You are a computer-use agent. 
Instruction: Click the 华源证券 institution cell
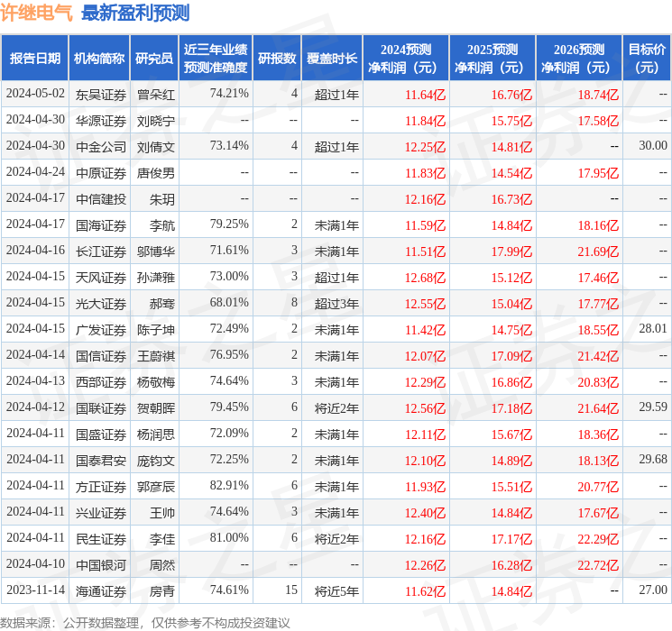tap(101, 121)
